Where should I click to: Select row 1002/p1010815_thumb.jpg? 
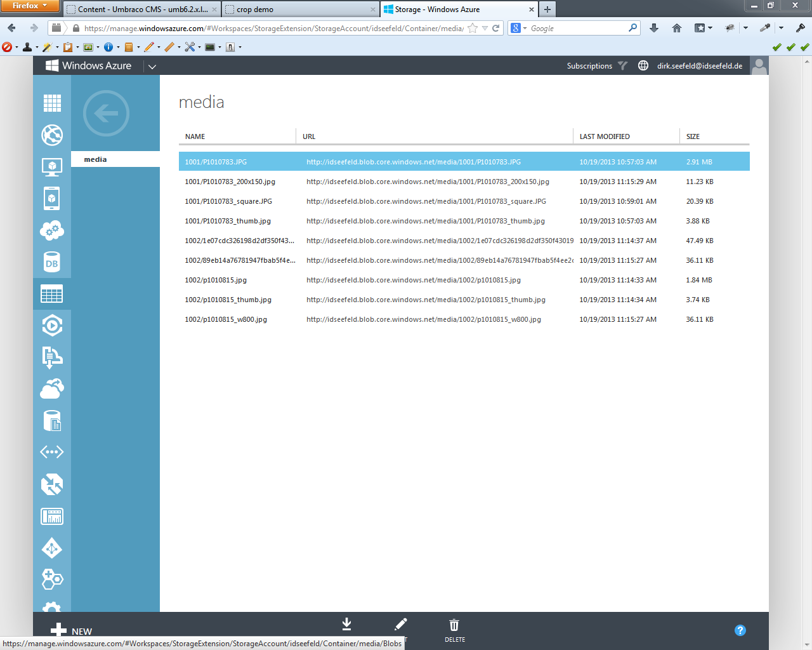click(x=464, y=300)
